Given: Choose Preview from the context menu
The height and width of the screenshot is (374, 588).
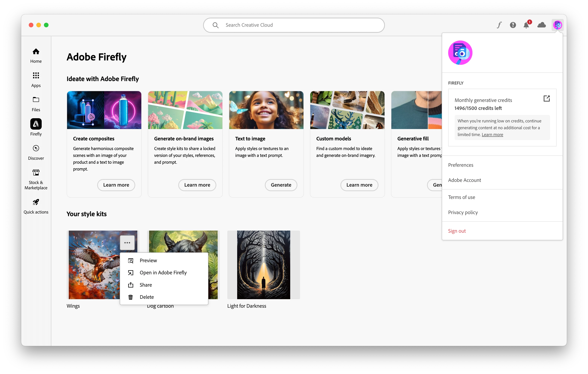Looking at the screenshot, I should 148,260.
